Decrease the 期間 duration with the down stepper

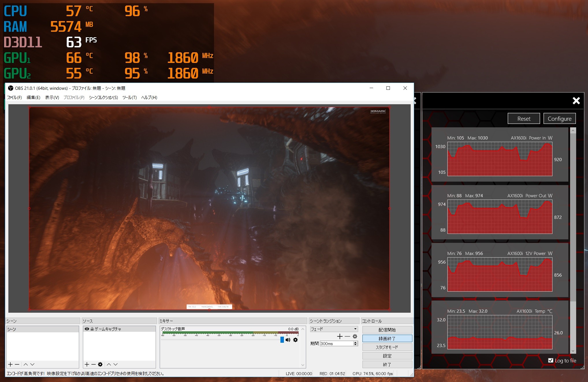[x=356, y=345]
